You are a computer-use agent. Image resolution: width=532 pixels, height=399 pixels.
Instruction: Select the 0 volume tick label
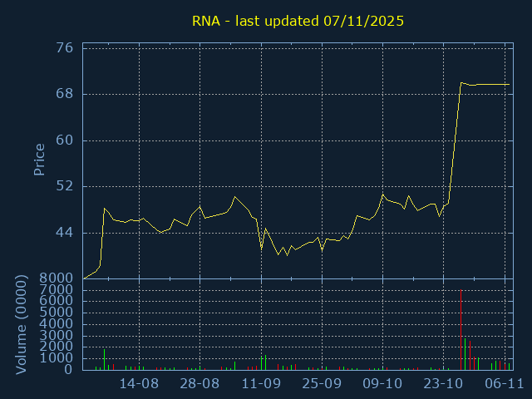(x=70, y=370)
